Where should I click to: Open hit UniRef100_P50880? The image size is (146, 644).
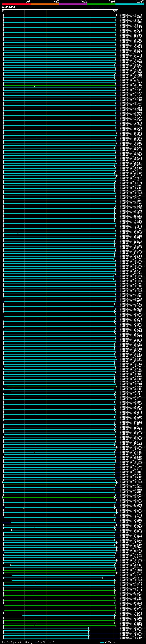131,352
